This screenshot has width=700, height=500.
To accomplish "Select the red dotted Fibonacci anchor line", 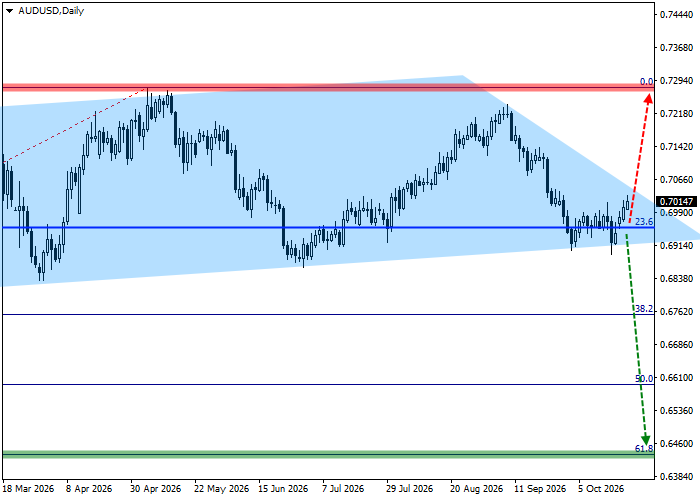I will 75,125.
